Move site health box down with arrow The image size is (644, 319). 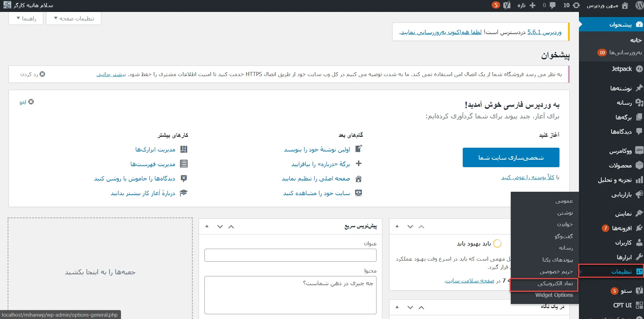(x=410, y=227)
